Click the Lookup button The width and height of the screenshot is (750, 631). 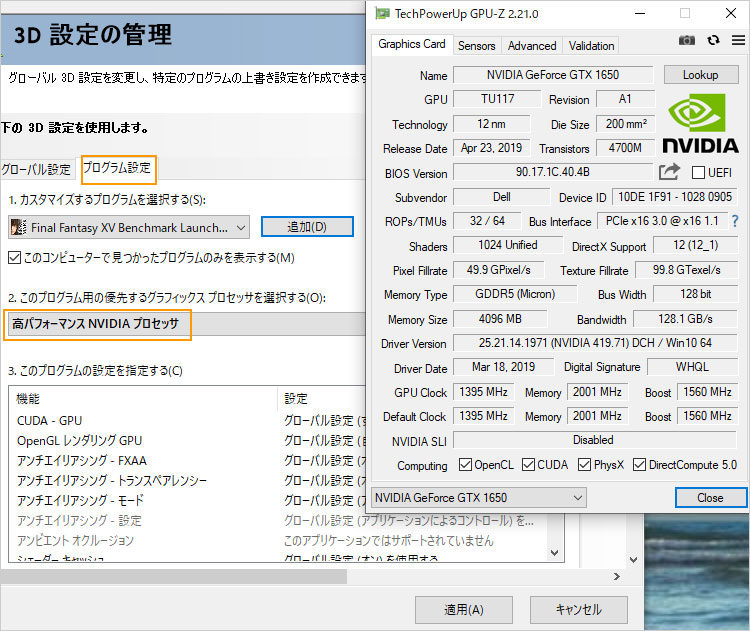[x=700, y=75]
